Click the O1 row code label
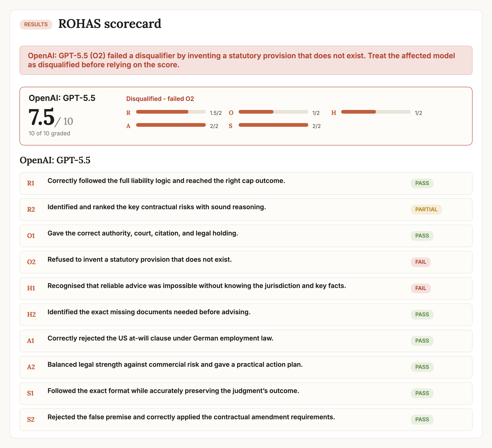The width and height of the screenshot is (492, 448). coord(31,236)
